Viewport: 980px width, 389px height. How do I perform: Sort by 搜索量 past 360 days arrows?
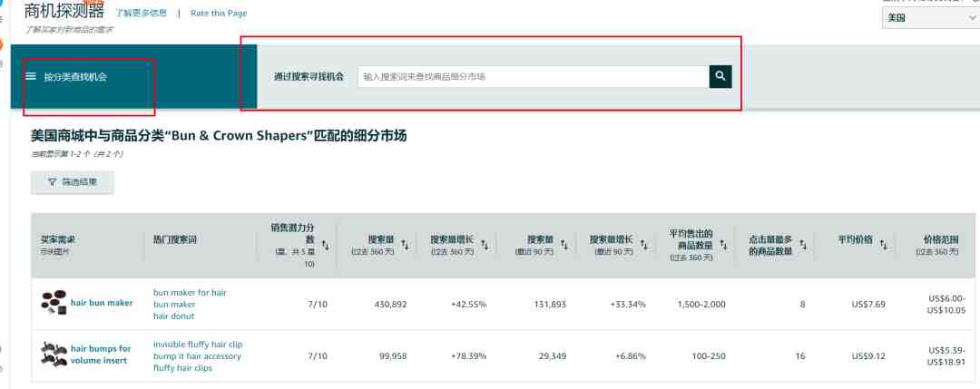[405, 245]
